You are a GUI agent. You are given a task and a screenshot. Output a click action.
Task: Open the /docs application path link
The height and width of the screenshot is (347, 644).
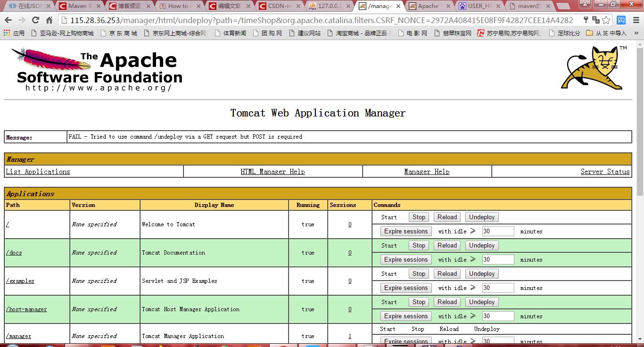click(x=14, y=253)
